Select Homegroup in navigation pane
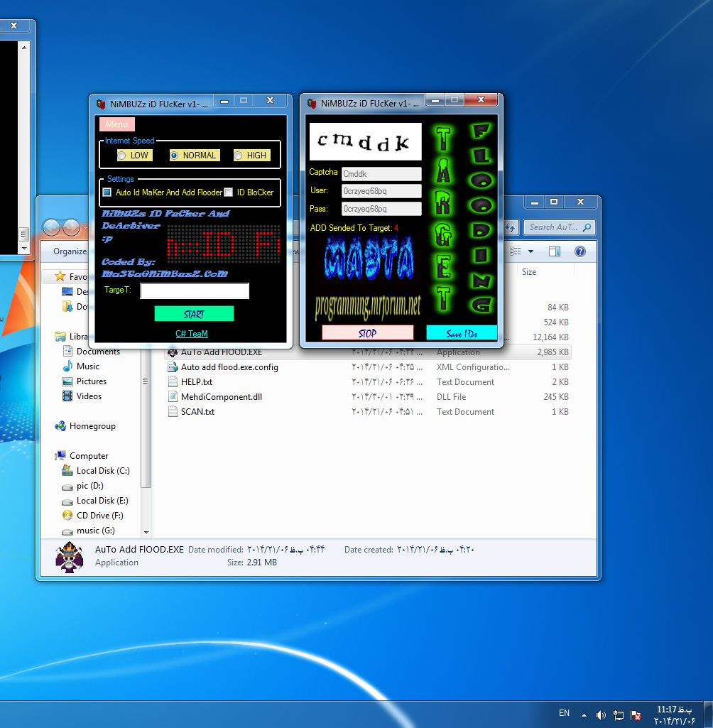Image resolution: width=713 pixels, height=728 pixels. point(92,425)
